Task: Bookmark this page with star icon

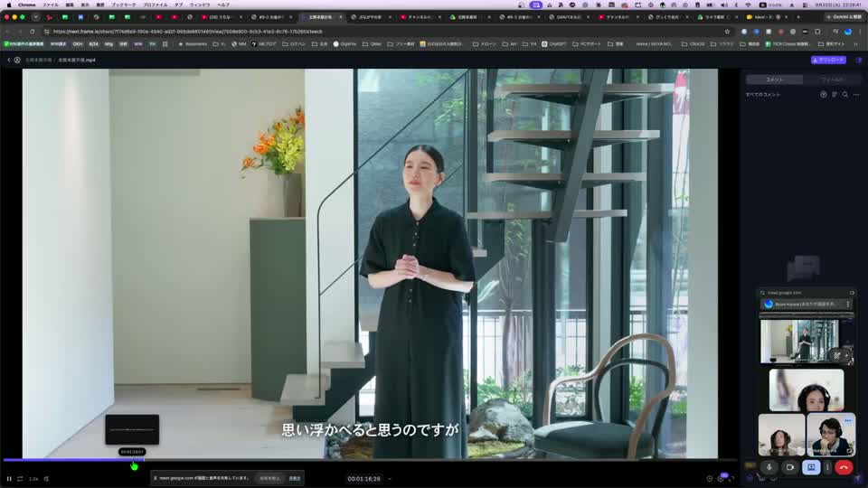Action: (727, 32)
